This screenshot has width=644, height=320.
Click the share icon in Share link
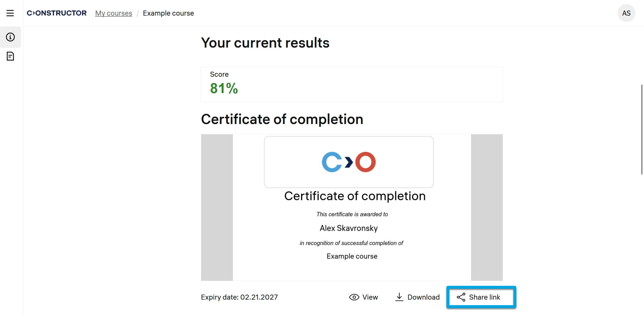[461, 297]
